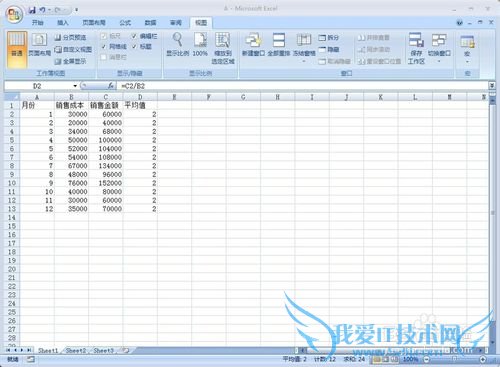
Task: Click the last-sheet navigation arrow
Action: click(x=29, y=350)
